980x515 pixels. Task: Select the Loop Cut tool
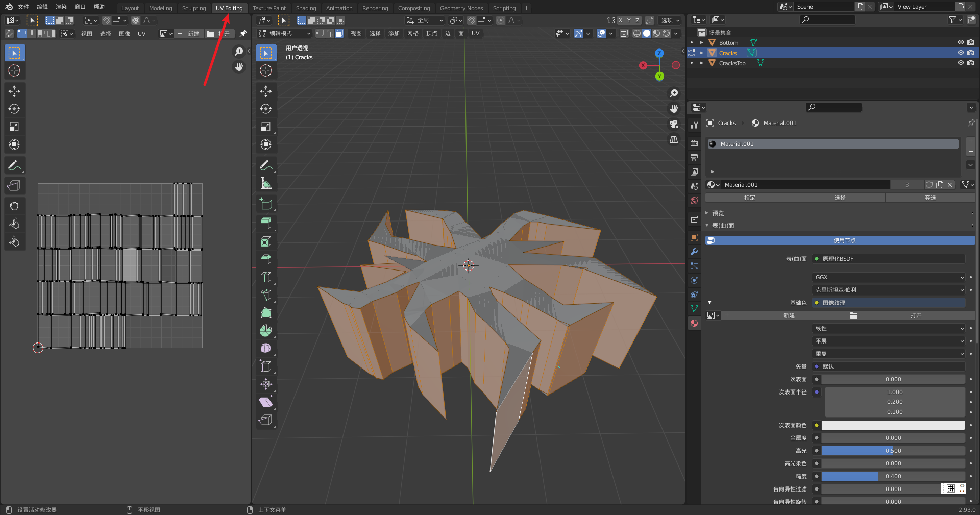(266, 277)
